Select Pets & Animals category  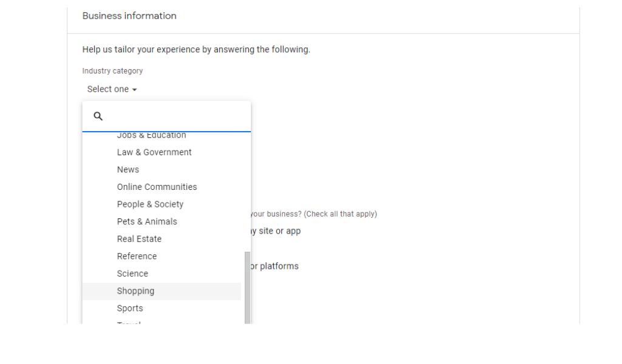147,221
